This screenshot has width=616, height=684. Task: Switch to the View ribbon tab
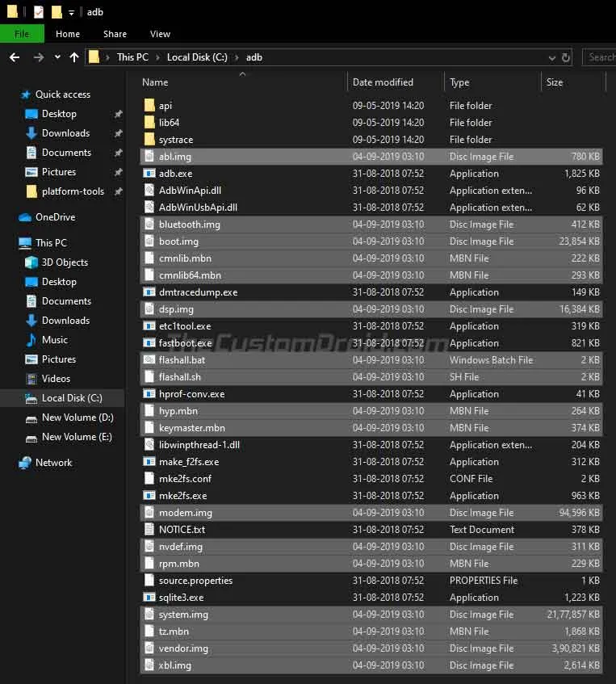tap(160, 34)
